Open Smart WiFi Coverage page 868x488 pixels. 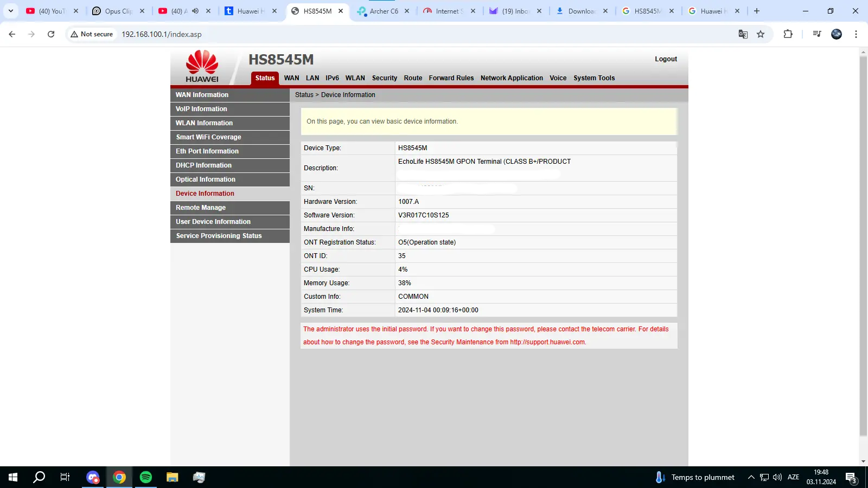point(230,137)
